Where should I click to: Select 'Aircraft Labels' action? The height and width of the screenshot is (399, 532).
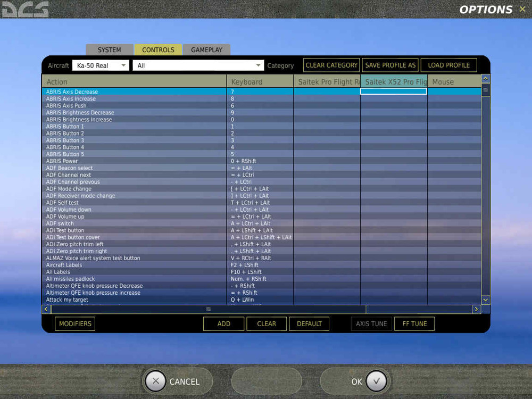click(x=64, y=265)
